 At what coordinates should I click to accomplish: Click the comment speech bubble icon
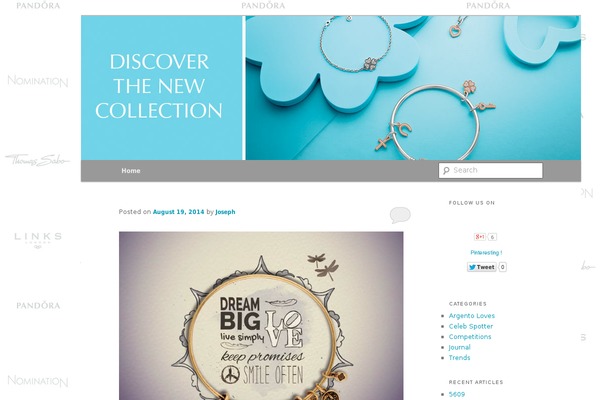[400, 215]
